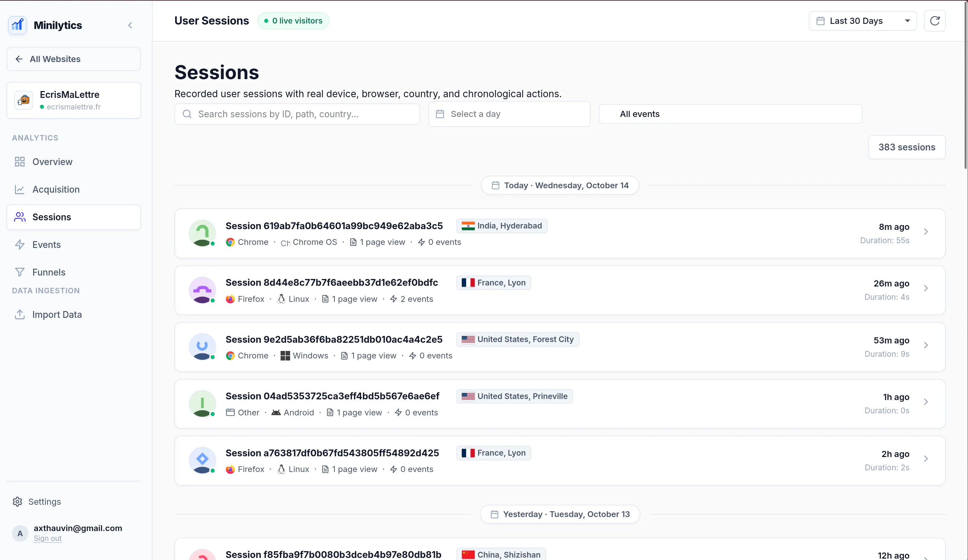Open the All events filter dropdown

coord(730,114)
